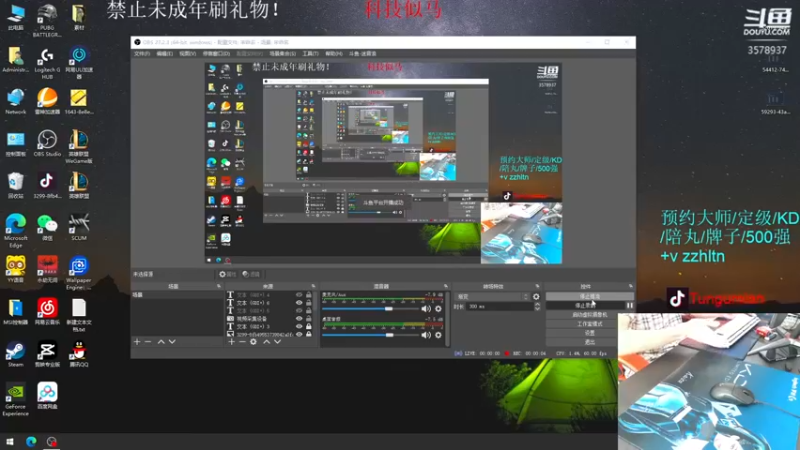Toggle the lock on 文本 (GDI+) 6 source
This screenshot has width=800, height=450.
click(x=309, y=303)
